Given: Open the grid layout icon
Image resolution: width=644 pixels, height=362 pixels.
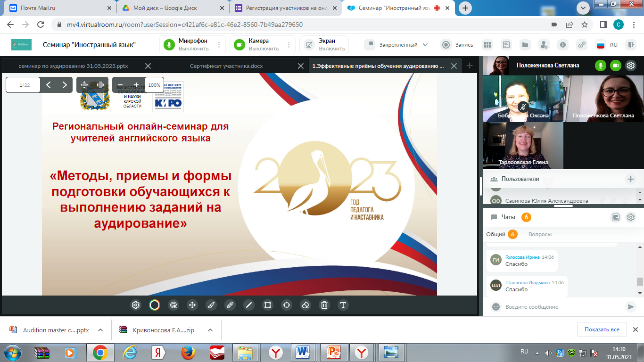Looking at the screenshot, I should [x=487, y=45].
